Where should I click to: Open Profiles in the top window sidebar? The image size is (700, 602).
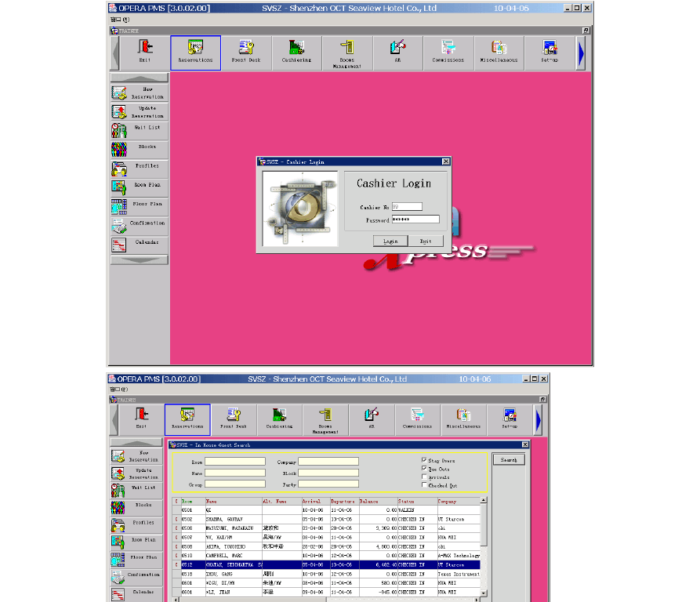pyautogui.click(x=139, y=166)
